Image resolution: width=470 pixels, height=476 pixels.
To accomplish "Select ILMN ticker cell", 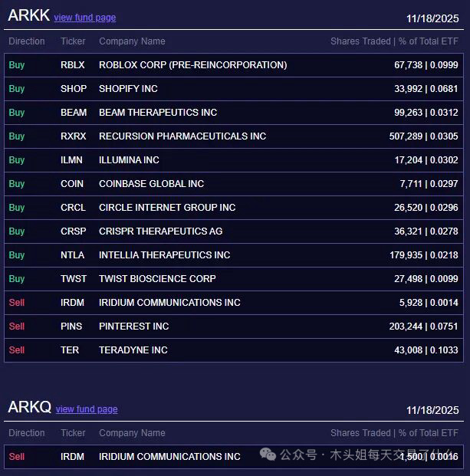I will click(71, 160).
